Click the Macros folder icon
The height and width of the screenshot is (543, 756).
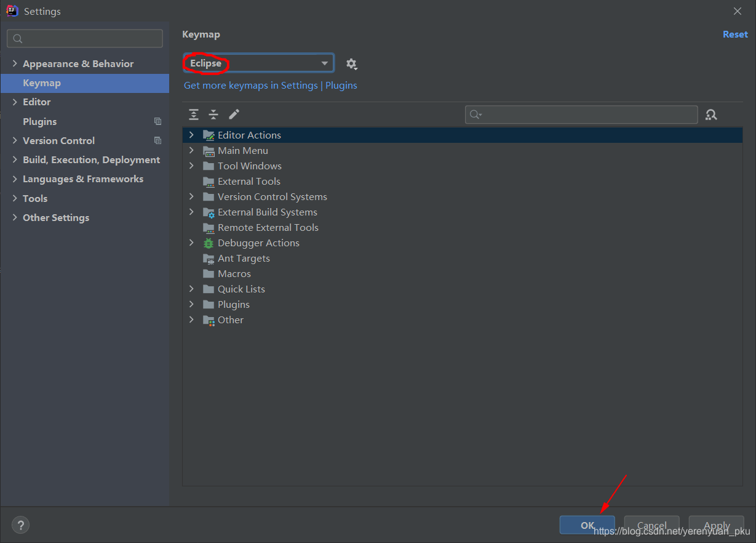tap(209, 274)
